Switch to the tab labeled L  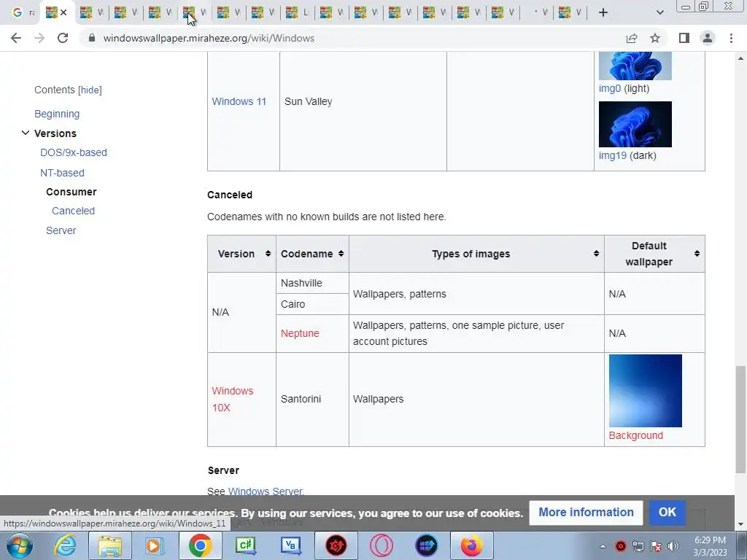[x=298, y=12]
